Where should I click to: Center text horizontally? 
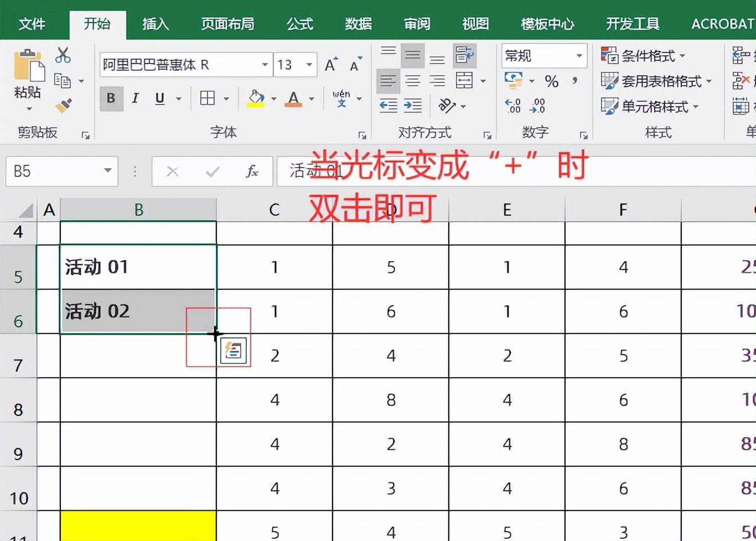(413, 81)
